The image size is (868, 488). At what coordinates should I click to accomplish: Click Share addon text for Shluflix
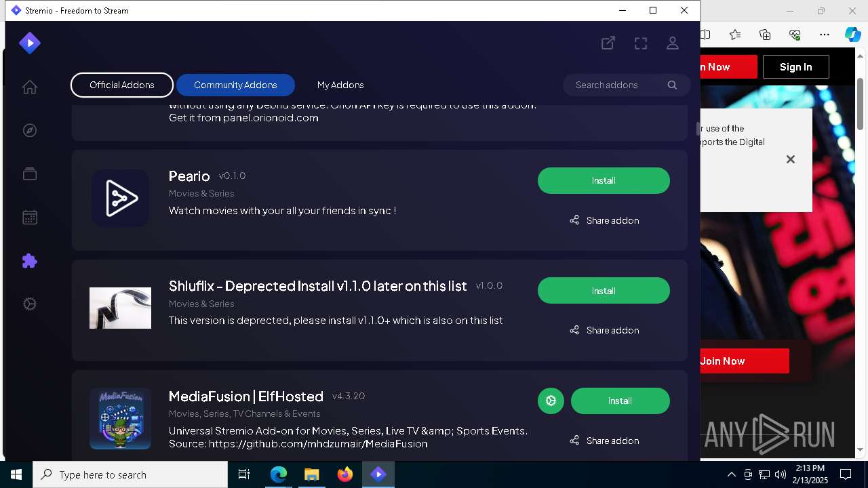pos(612,330)
